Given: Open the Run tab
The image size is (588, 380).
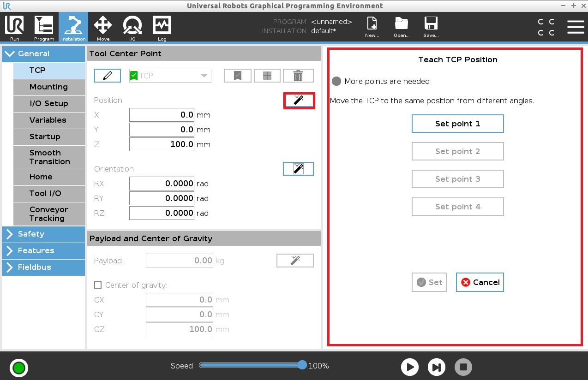Looking at the screenshot, I should pyautogui.click(x=14, y=28).
